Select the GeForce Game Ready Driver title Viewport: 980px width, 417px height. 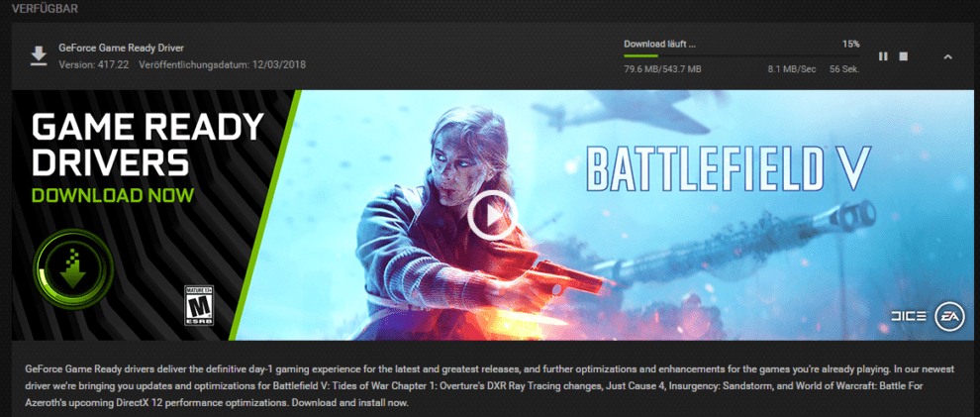click(121, 48)
